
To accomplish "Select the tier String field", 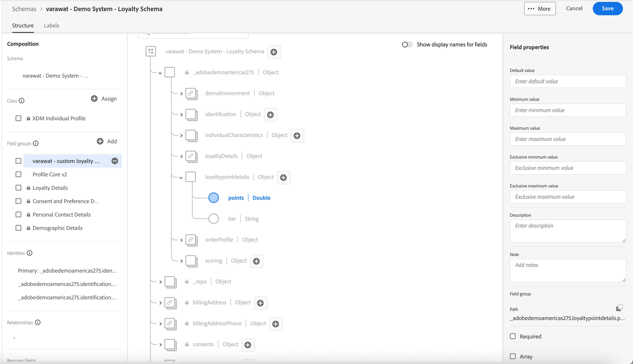I will tap(243, 219).
